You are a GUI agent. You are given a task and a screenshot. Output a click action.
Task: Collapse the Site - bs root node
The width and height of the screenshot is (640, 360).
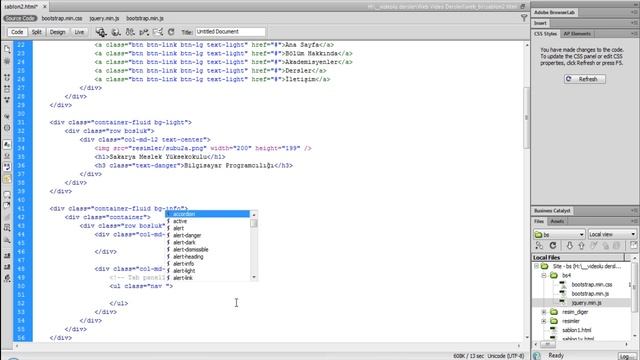click(x=536, y=267)
